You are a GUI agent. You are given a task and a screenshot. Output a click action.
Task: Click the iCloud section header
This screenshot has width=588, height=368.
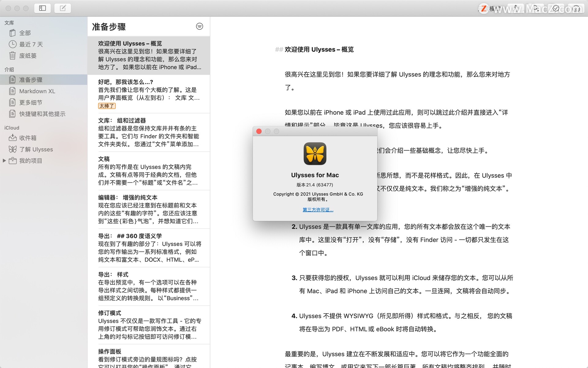(12, 128)
